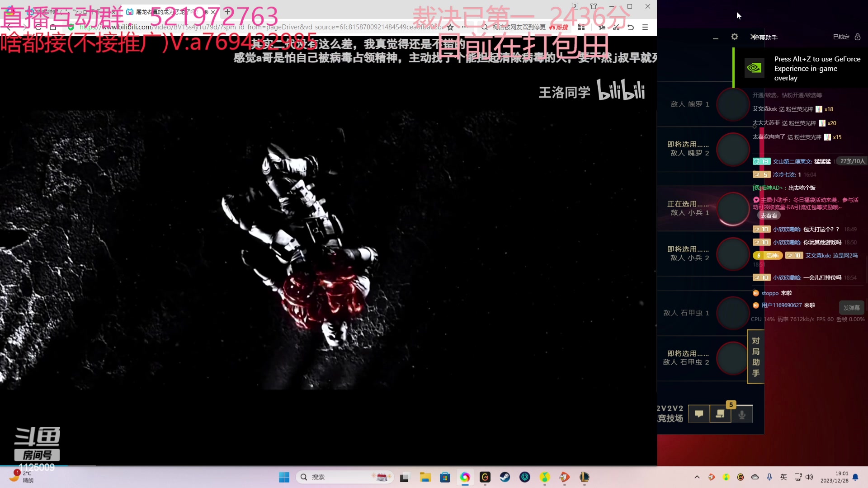
Task: Click the browser undo-close arrow icon
Action: pyautogui.click(x=631, y=27)
